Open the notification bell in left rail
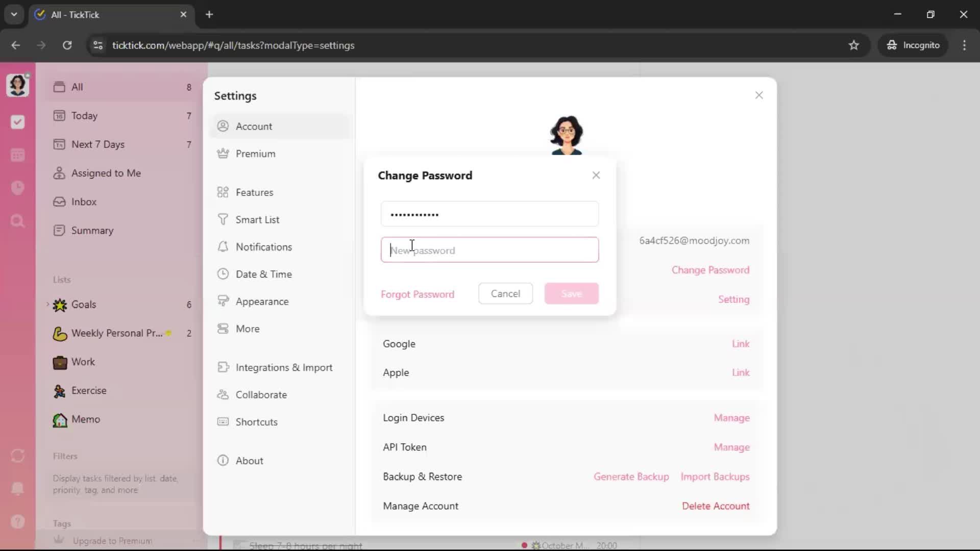Image resolution: width=980 pixels, height=551 pixels. 18,488
